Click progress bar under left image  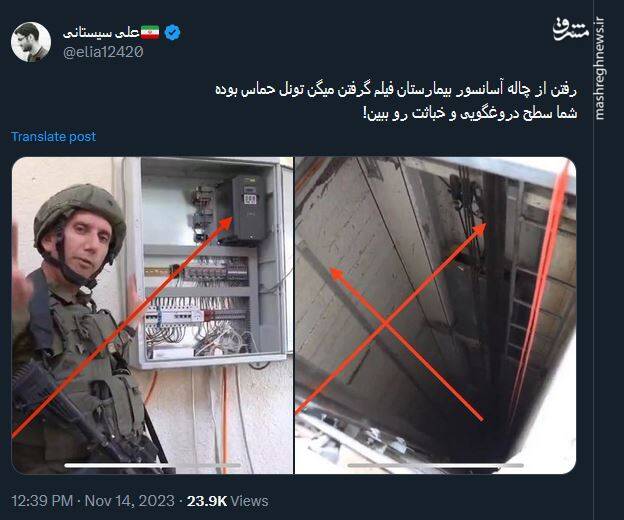[x=153, y=465]
